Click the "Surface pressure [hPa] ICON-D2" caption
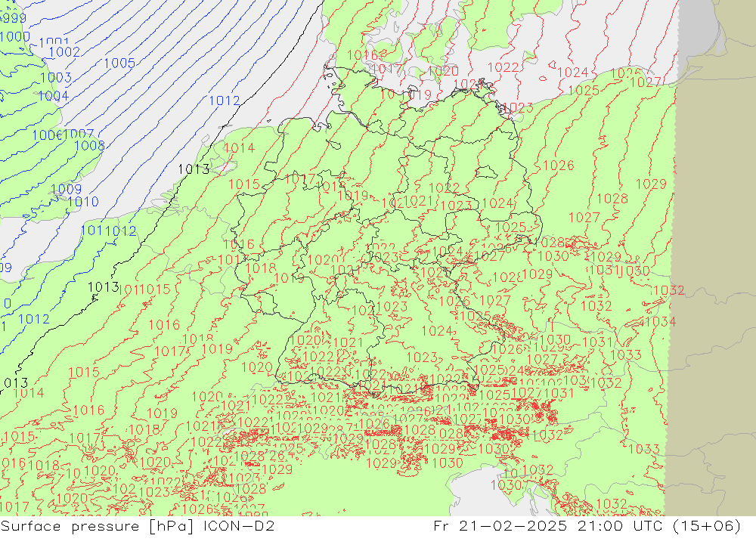 (x=138, y=526)
